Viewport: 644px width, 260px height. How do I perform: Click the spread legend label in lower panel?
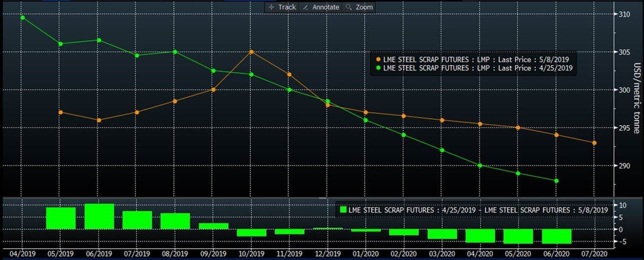tap(478, 210)
